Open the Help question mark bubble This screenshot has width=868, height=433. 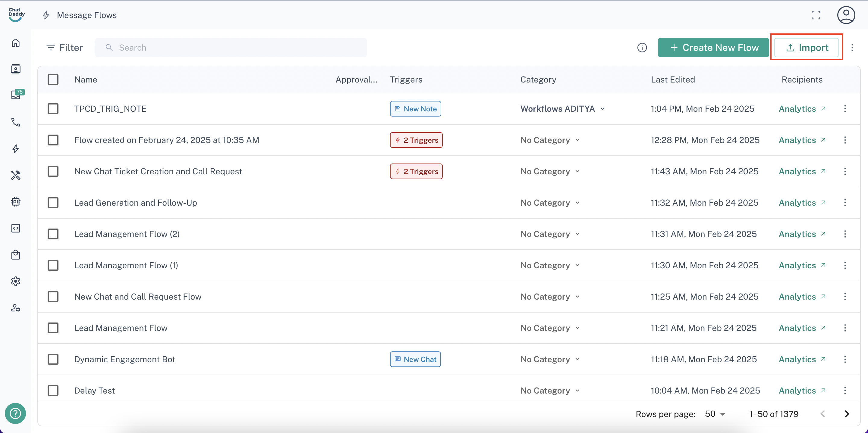pos(15,413)
